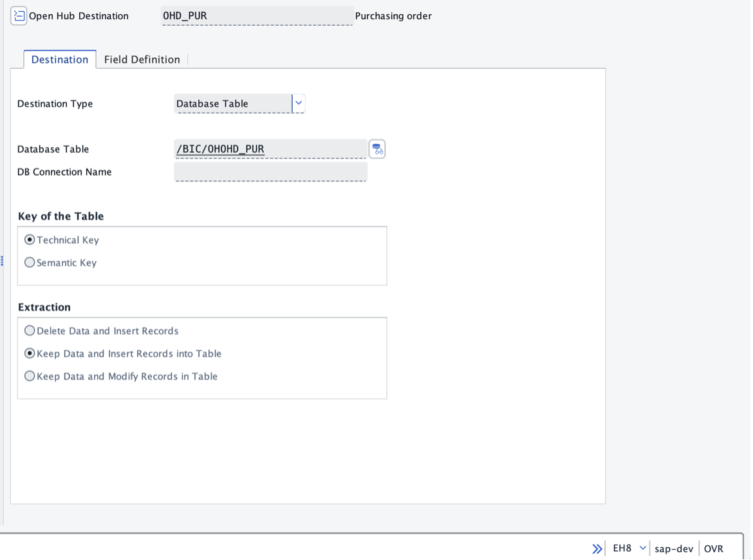Switch to the Field Definition tab
Viewport: 753px width, 560px height.
click(142, 60)
